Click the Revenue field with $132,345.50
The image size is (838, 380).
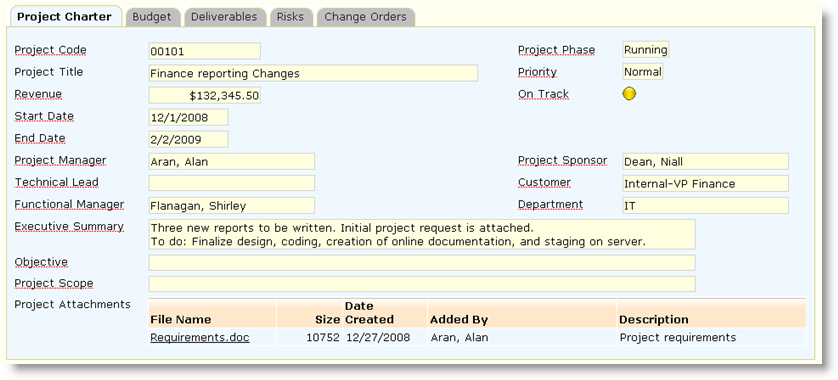tap(205, 95)
